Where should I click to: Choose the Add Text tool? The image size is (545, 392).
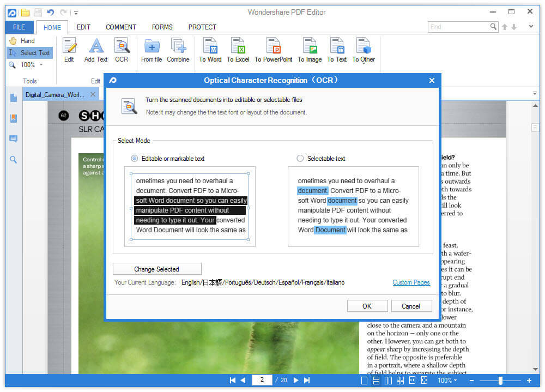[x=96, y=50]
